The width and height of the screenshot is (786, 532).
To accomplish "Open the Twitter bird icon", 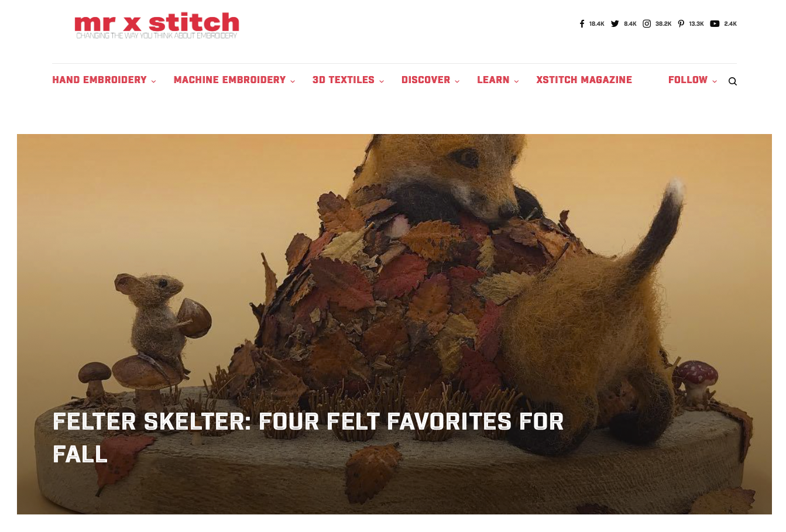I will point(615,24).
